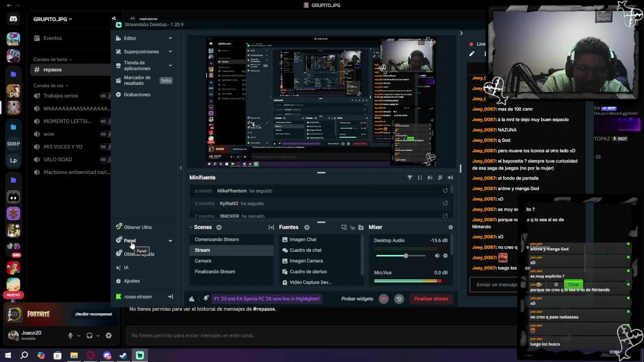Open the Windows Start menu
Screen dimensions: 644x362
pyautogui.click(x=8, y=355)
